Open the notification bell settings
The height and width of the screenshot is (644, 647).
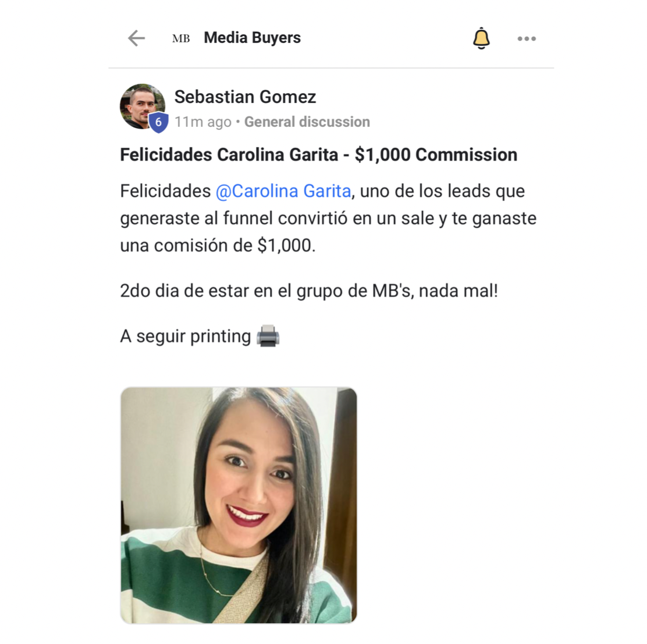(x=481, y=38)
